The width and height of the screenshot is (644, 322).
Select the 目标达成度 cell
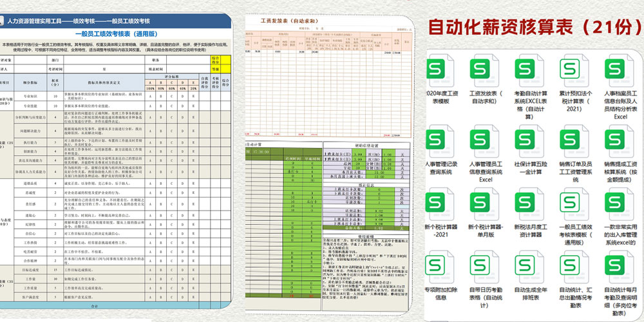tap(31, 270)
